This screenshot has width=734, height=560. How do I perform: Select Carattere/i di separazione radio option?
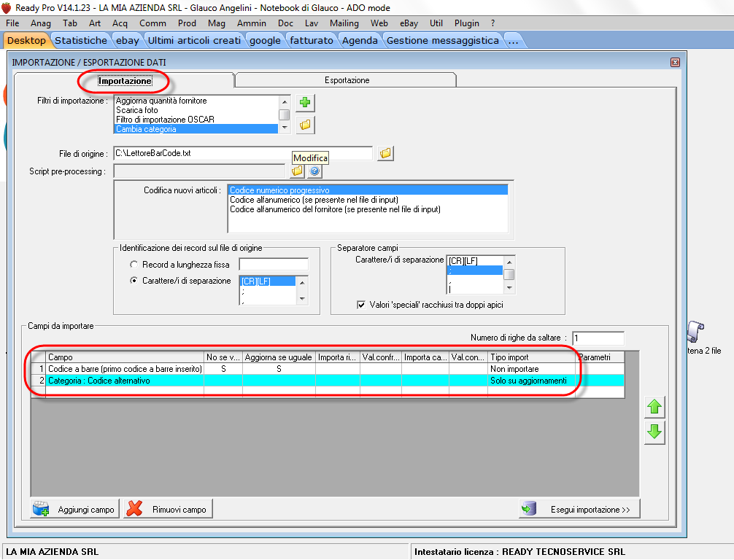point(134,281)
